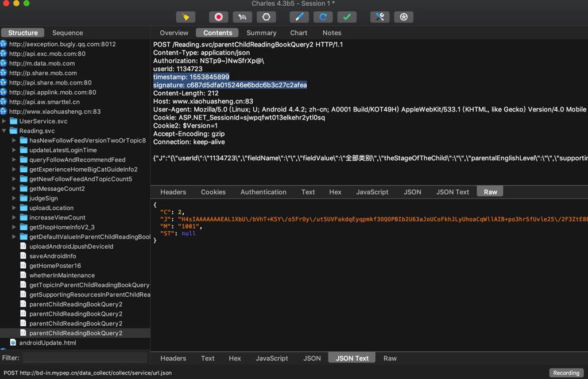The image size is (588, 379).
Task: Collapse the Reading.svc folder
Action: pos(5,131)
